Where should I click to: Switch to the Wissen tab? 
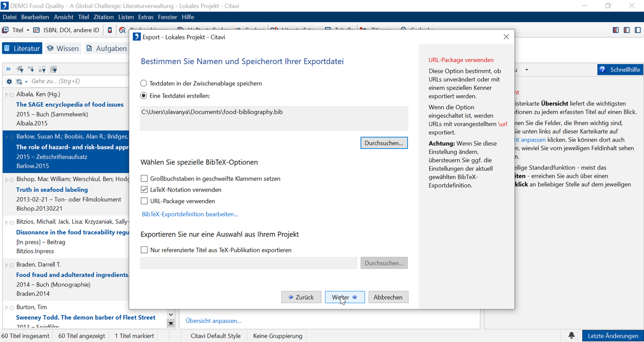tap(63, 48)
